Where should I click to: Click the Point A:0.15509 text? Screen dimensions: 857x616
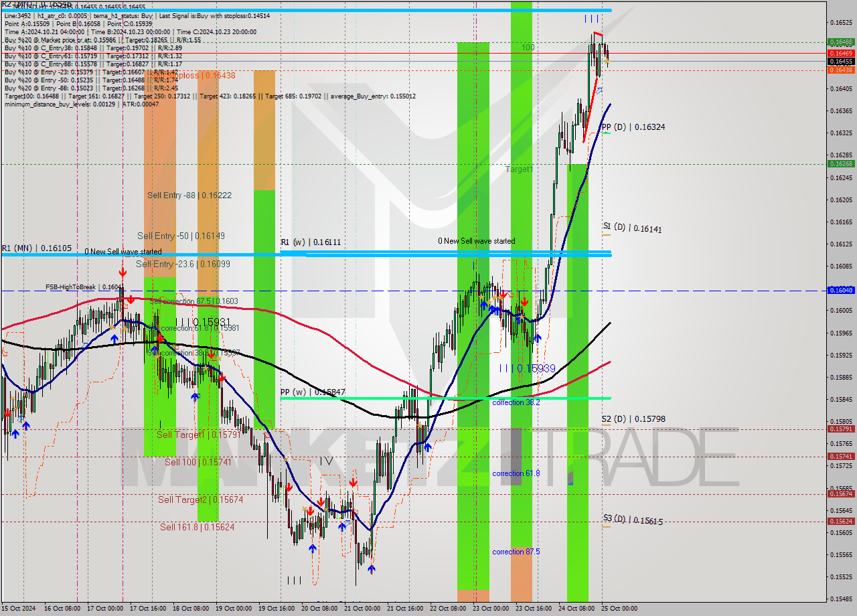(x=27, y=23)
